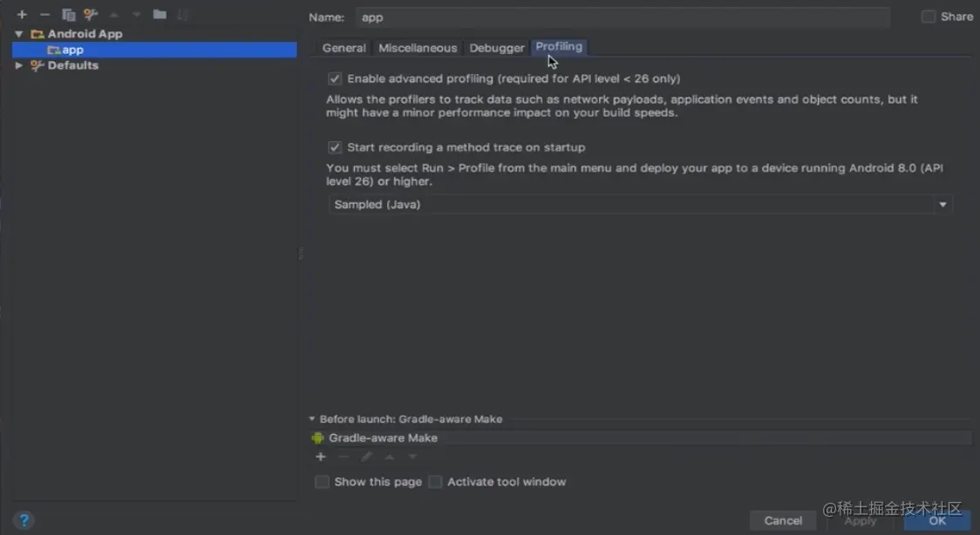Move the before-launch task up
The width and height of the screenshot is (980, 535).
point(390,457)
